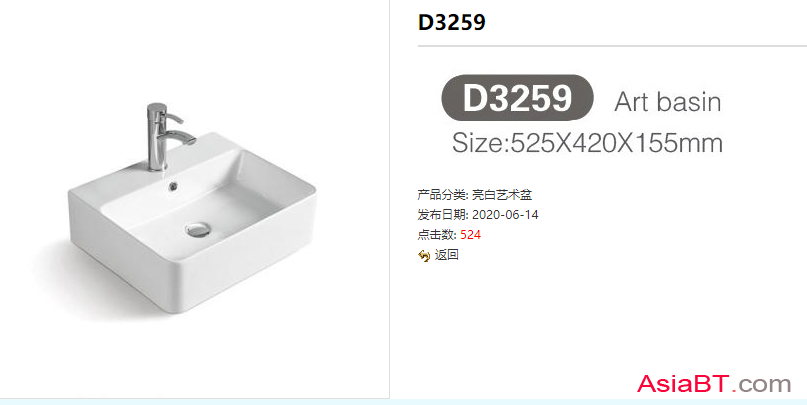Click the 点击数 label
Viewport: 807px width, 405px height.
[437, 235]
